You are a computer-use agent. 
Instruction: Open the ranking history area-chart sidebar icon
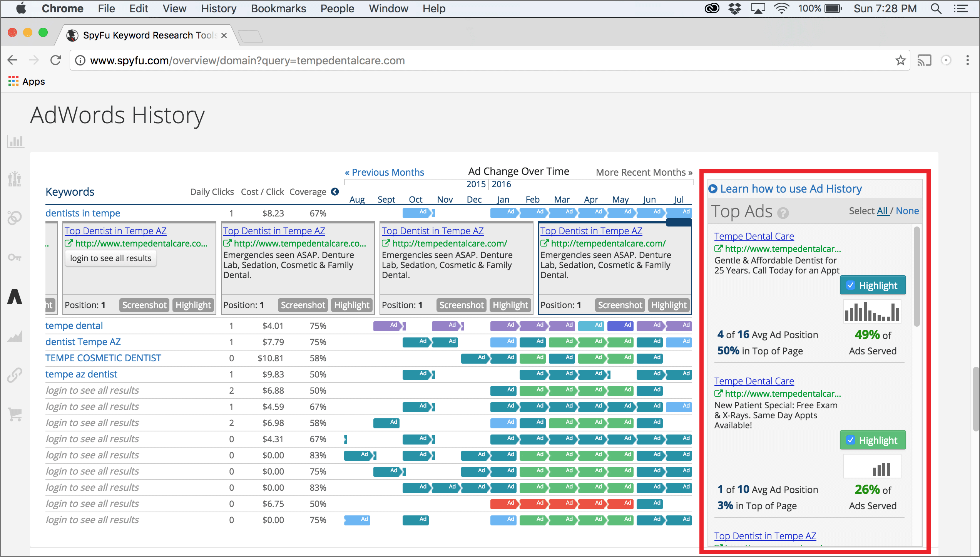click(15, 336)
